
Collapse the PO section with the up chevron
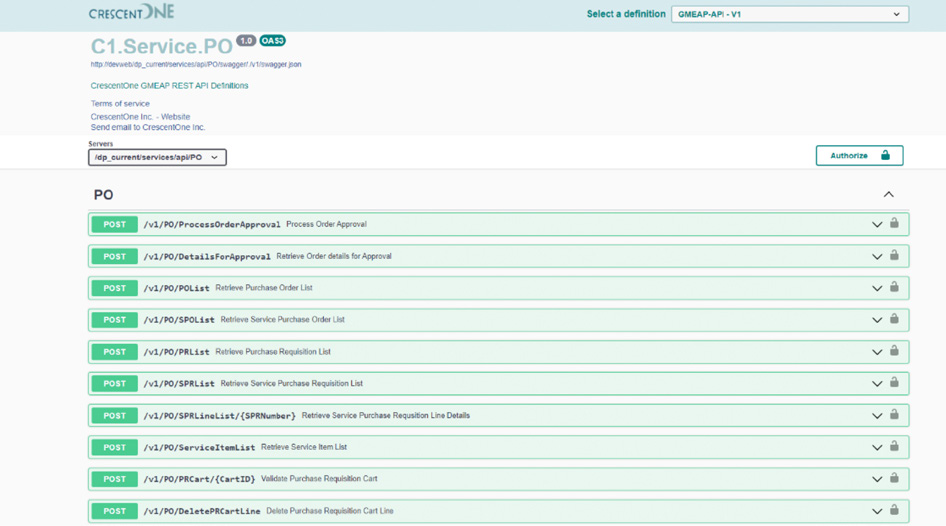[x=889, y=194]
